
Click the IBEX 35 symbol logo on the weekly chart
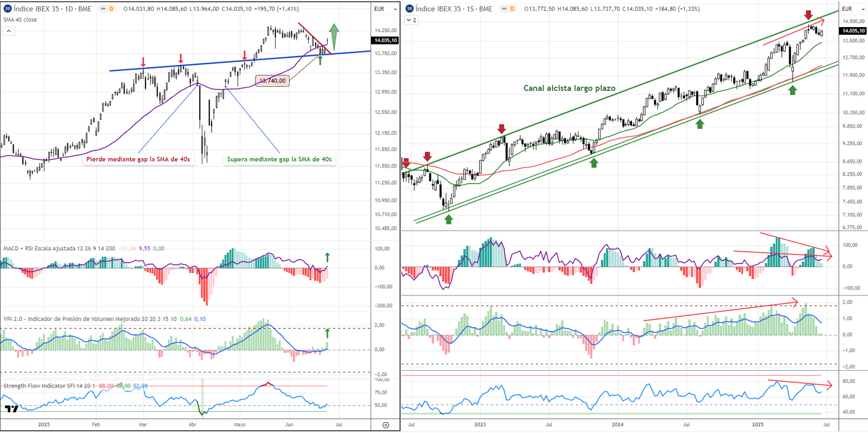pos(410,9)
